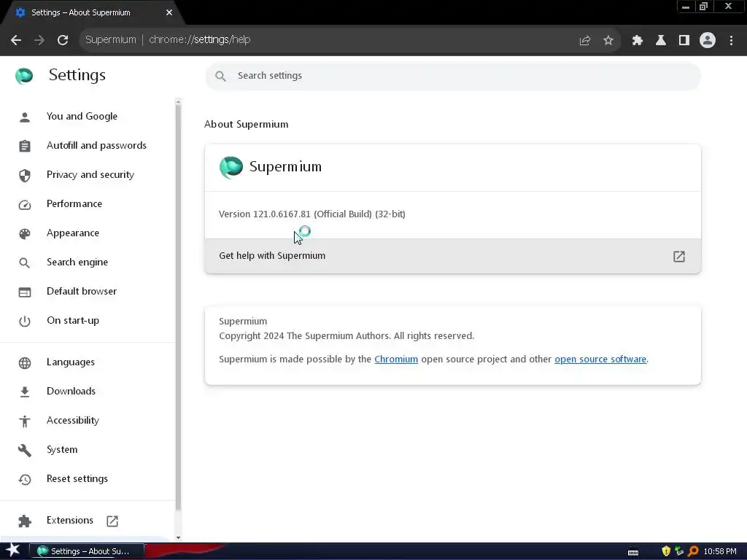Focus the Search settings field
This screenshot has width=747, height=560.
tap(452, 76)
